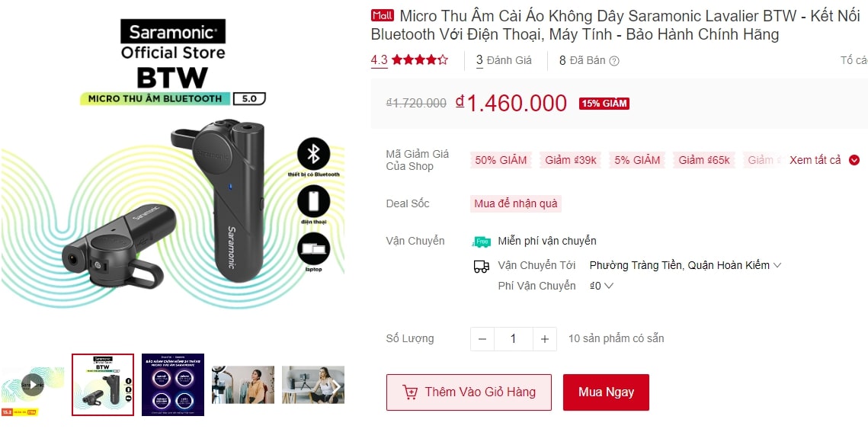Click the free shipping truck icon
The height and width of the screenshot is (429, 868).
[482, 242]
